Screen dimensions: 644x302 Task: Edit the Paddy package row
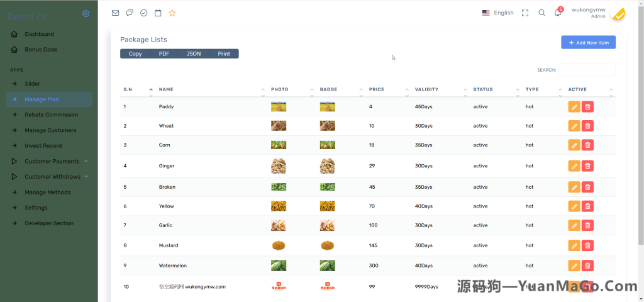tap(574, 107)
